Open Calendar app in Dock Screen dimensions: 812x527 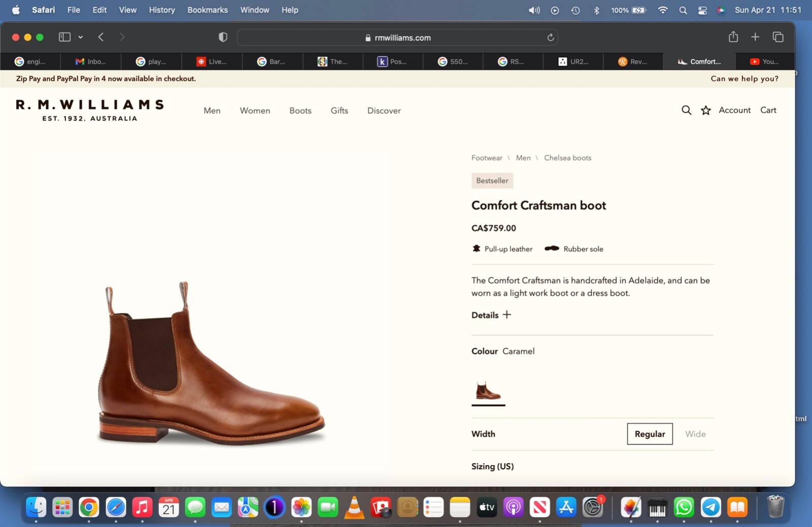[x=168, y=507]
